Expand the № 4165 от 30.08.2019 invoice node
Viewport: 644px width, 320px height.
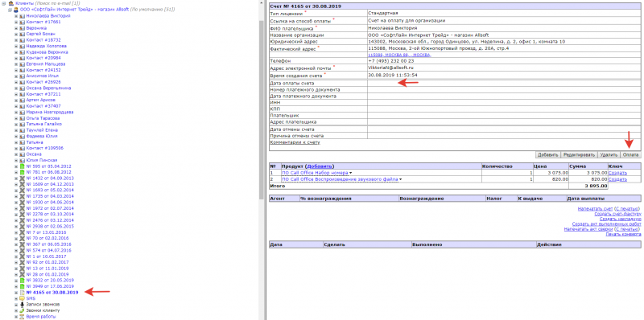click(16, 292)
